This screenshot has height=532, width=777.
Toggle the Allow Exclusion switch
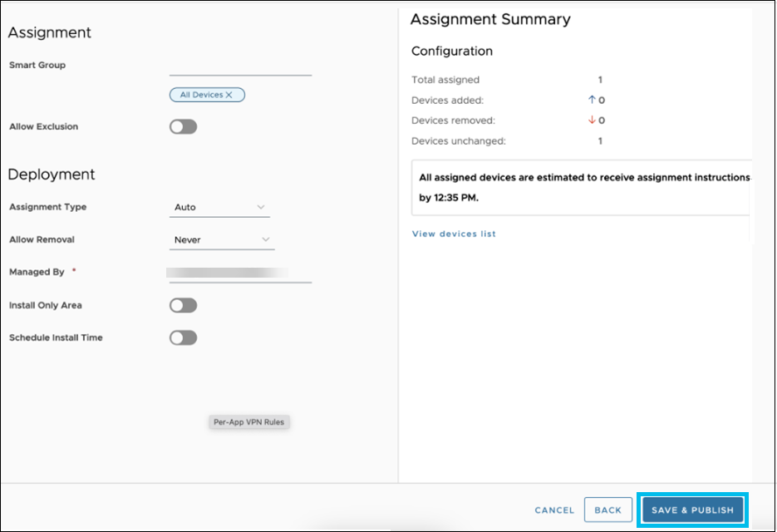[184, 126]
